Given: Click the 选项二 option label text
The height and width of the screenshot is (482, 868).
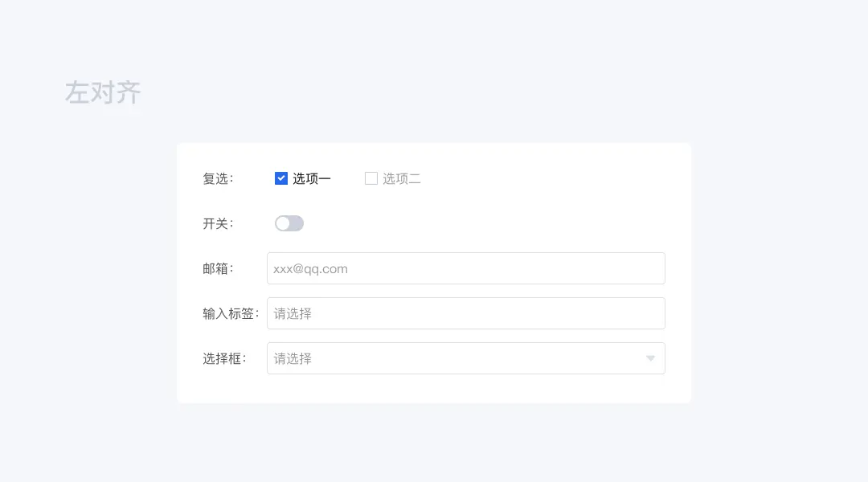Looking at the screenshot, I should tap(402, 178).
